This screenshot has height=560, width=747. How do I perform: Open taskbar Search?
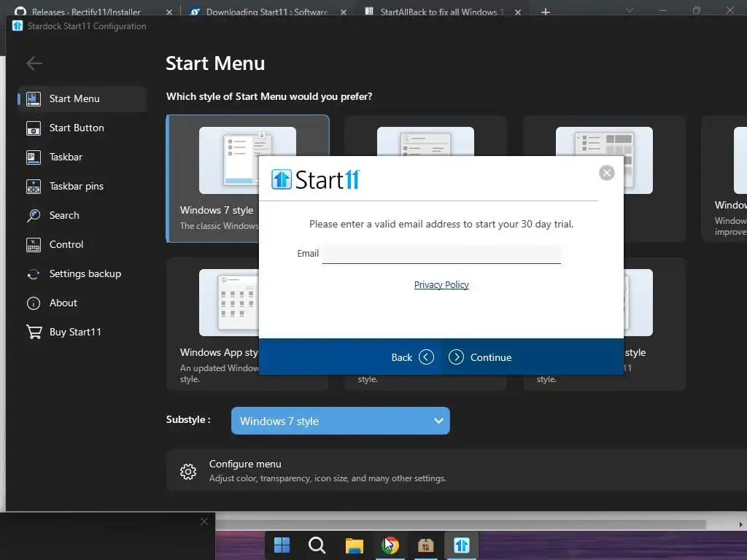tap(317, 545)
